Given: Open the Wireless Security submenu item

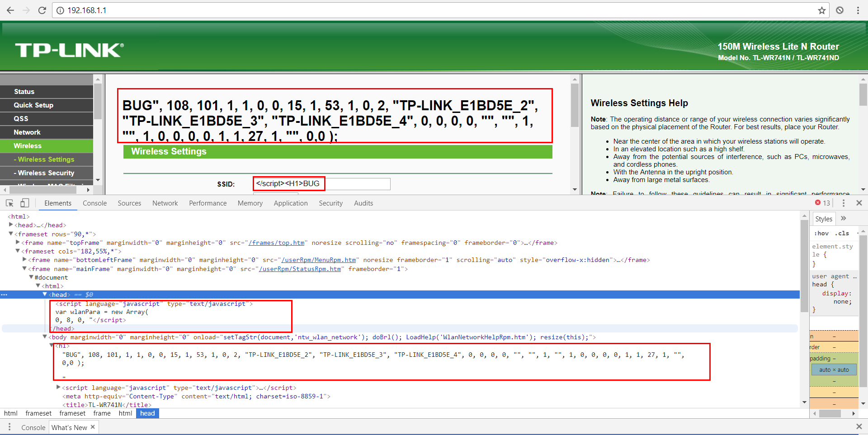Looking at the screenshot, I should (x=47, y=173).
